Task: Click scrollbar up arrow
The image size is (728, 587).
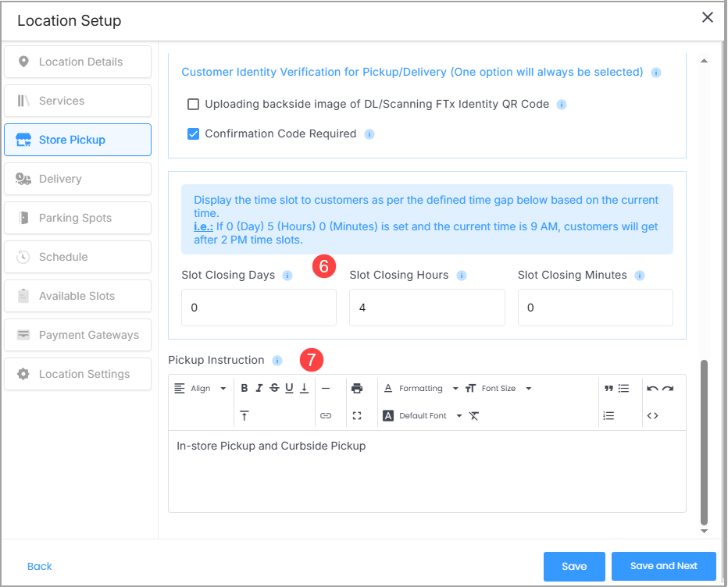Action: (704, 61)
